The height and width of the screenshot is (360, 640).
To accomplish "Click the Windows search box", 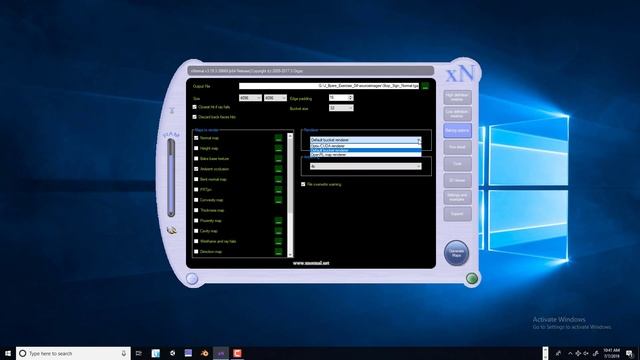I will (73, 353).
